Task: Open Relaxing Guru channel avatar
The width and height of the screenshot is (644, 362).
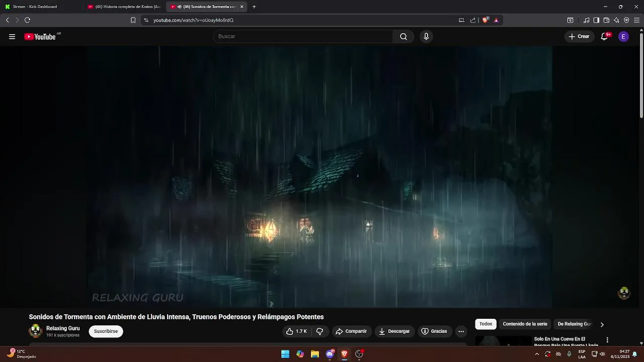Action: pyautogui.click(x=35, y=331)
